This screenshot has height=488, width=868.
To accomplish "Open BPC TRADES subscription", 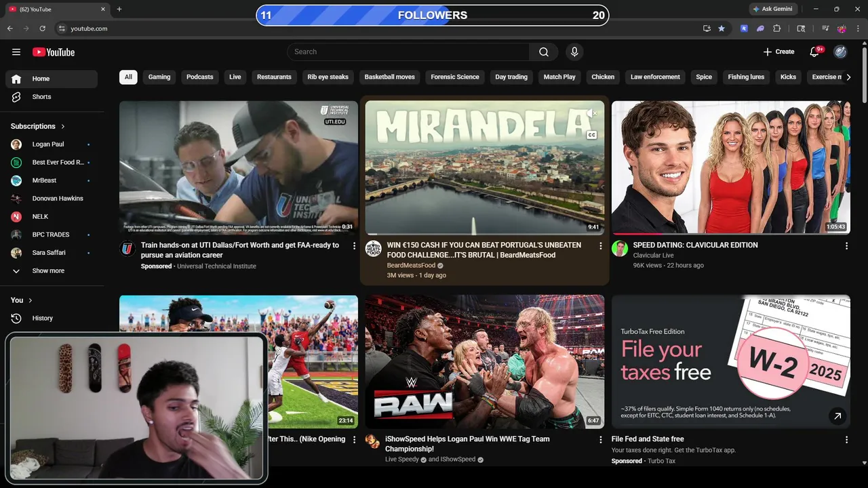I will (x=52, y=235).
